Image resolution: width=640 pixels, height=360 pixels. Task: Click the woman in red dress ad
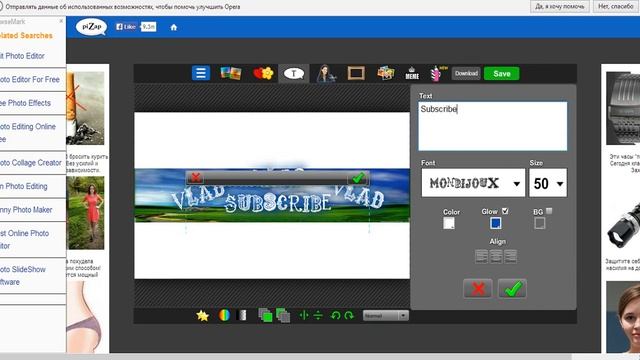85,213
